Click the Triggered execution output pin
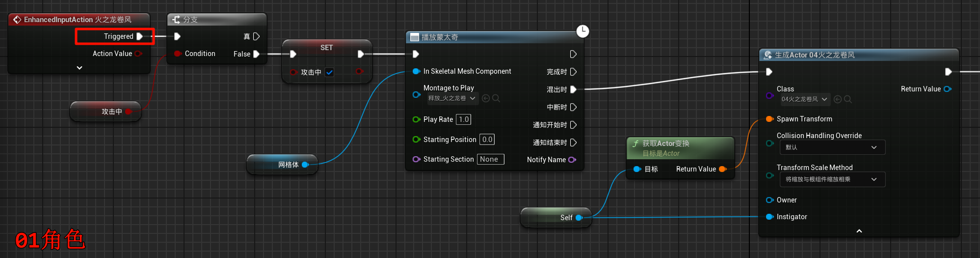Screen dimensions: 980x258 (x=140, y=36)
